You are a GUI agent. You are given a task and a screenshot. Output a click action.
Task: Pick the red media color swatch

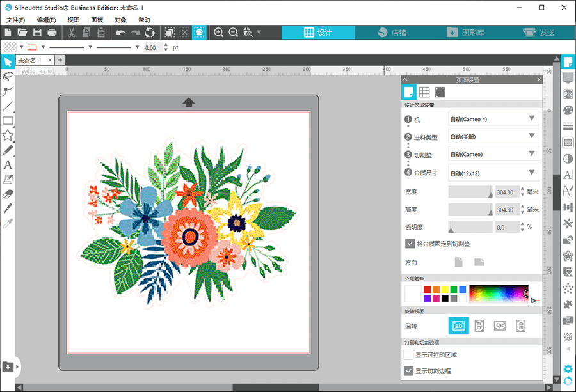[427, 290]
